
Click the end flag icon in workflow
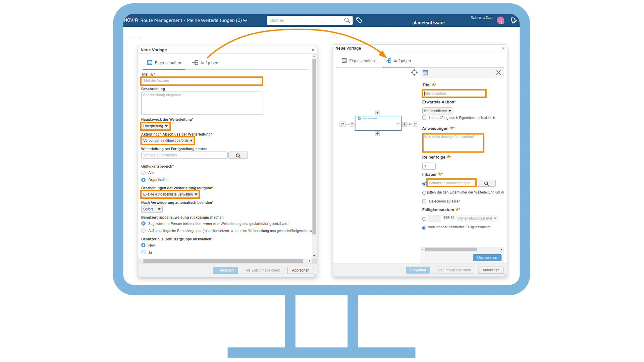click(x=415, y=124)
